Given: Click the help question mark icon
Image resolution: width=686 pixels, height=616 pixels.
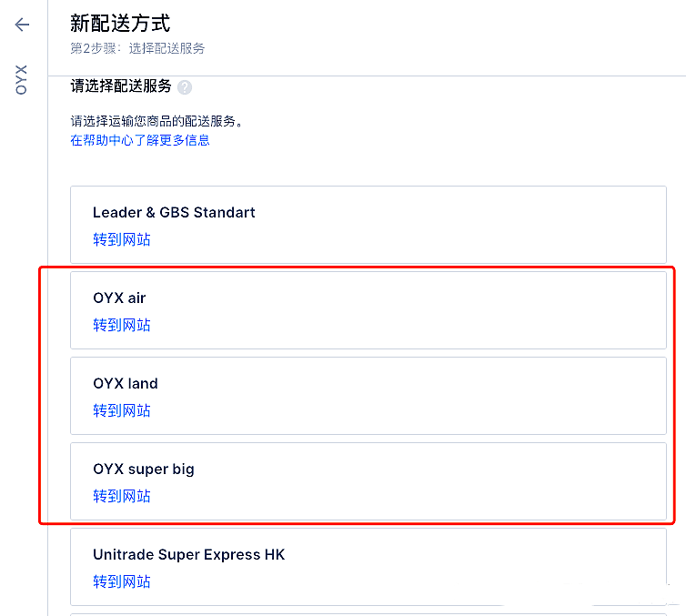Looking at the screenshot, I should click(x=185, y=87).
